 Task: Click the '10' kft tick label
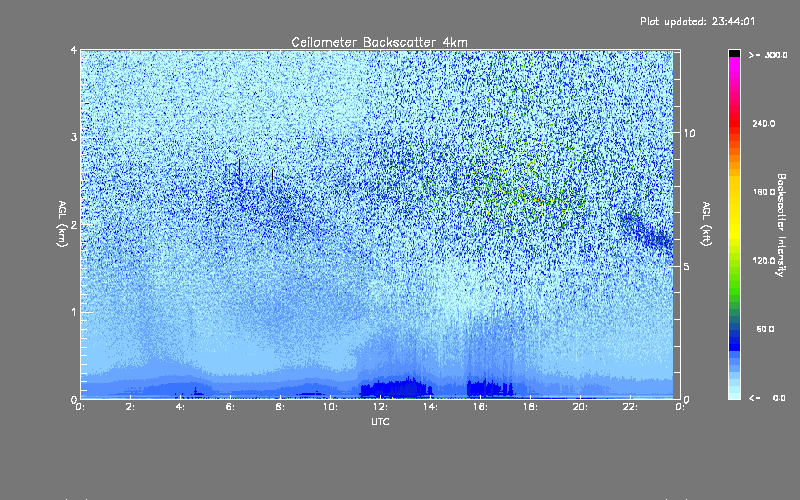tap(689, 133)
